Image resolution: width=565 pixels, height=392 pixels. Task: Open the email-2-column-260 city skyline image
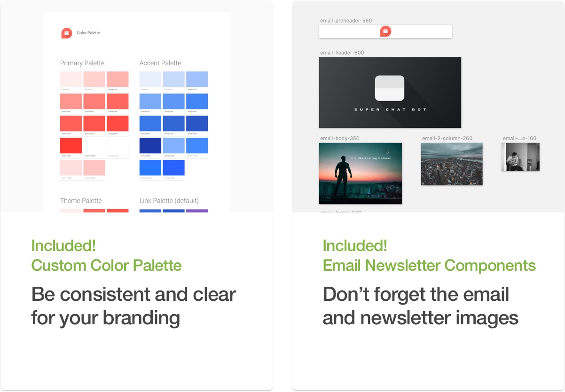click(x=452, y=164)
